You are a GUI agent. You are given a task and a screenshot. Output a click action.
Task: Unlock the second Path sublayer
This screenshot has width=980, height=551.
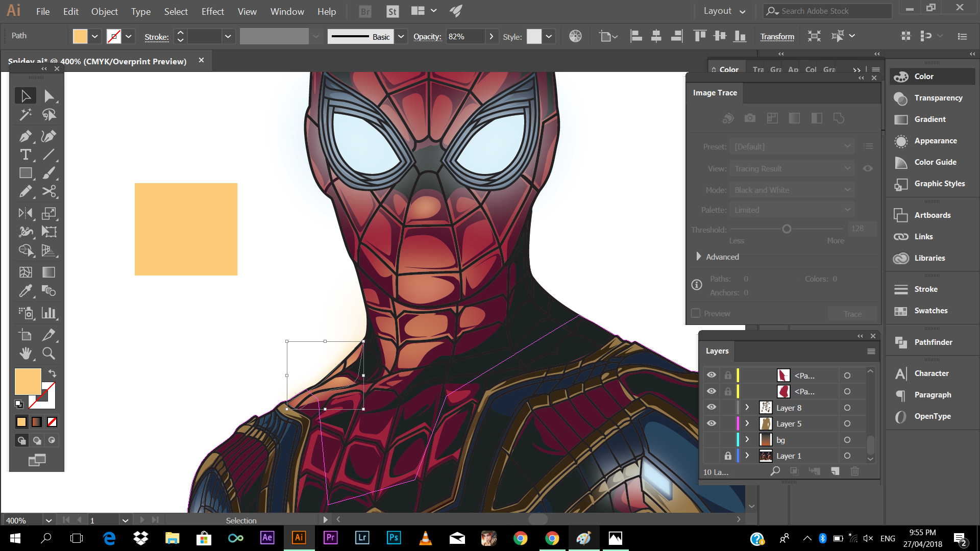coord(728,391)
